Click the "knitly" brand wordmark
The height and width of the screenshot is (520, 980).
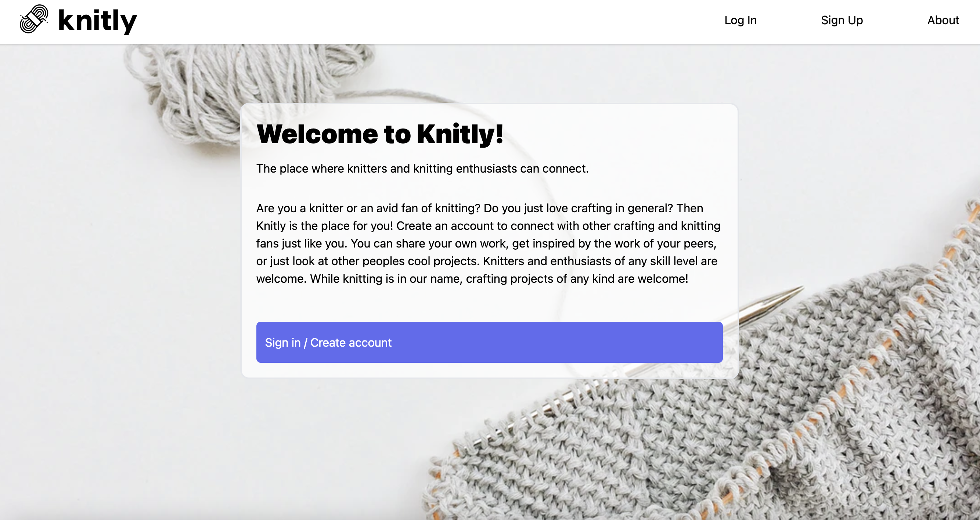point(97,21)
